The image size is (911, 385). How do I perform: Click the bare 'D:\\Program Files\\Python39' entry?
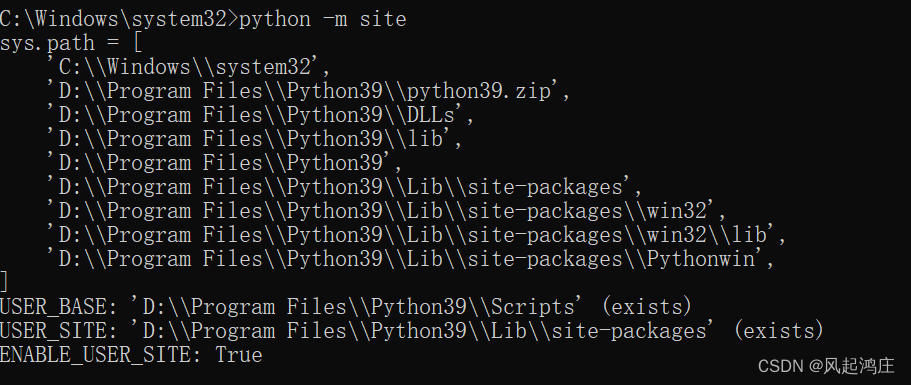point(224,163)
